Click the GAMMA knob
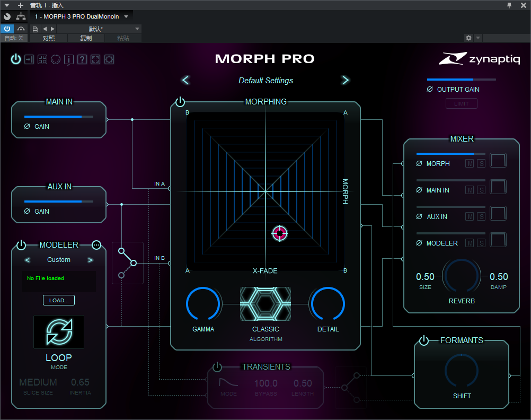Screen dimensions: 531x420 pyautogui.click(x=203, y=304)
